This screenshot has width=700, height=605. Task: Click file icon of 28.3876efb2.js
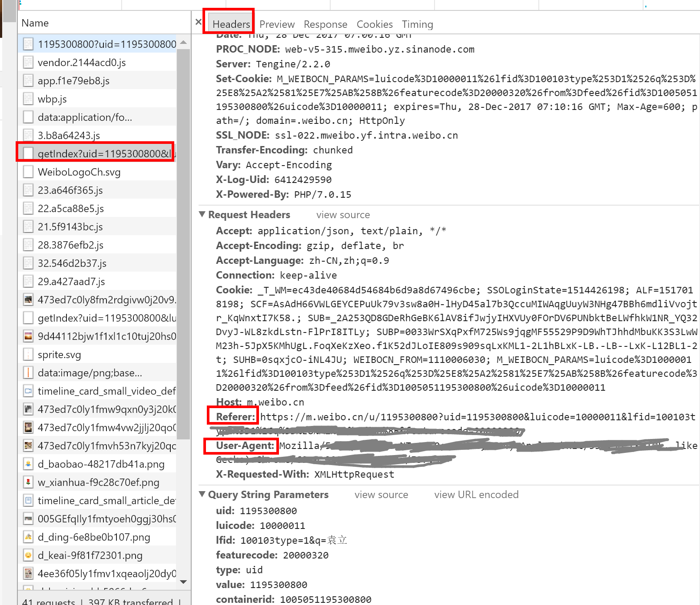pos(28,245)
